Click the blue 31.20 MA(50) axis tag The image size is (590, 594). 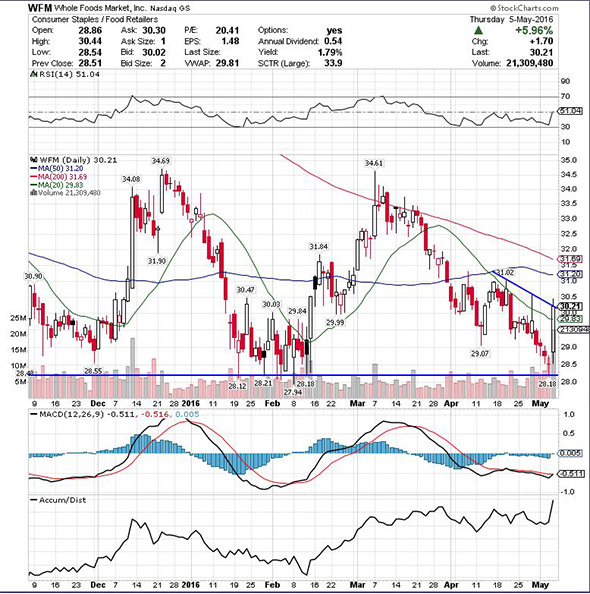pyautogui.click(x=571, y=274)
